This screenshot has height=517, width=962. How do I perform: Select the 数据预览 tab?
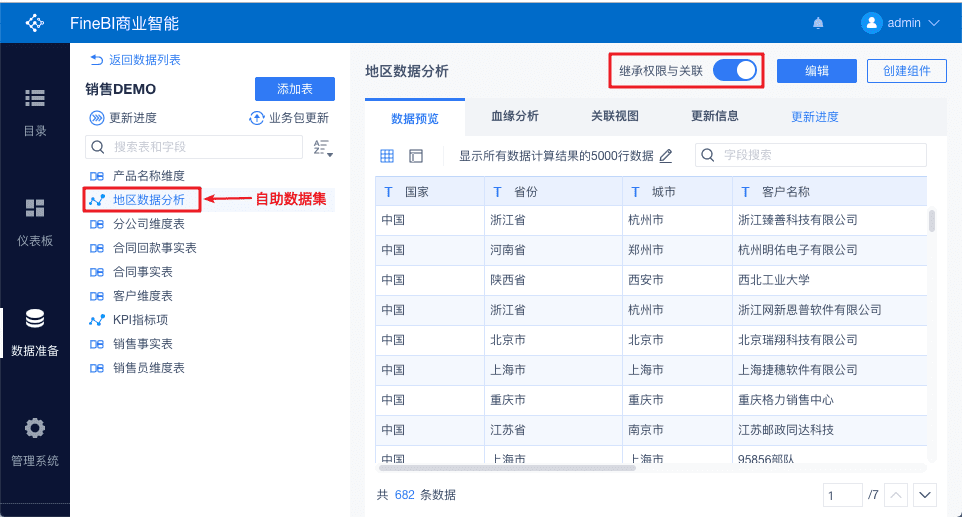(415, 118)
